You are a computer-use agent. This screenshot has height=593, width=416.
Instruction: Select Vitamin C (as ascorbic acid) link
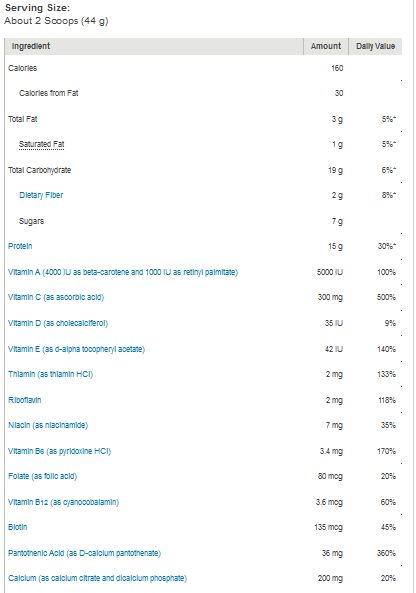tap(56, 297)
